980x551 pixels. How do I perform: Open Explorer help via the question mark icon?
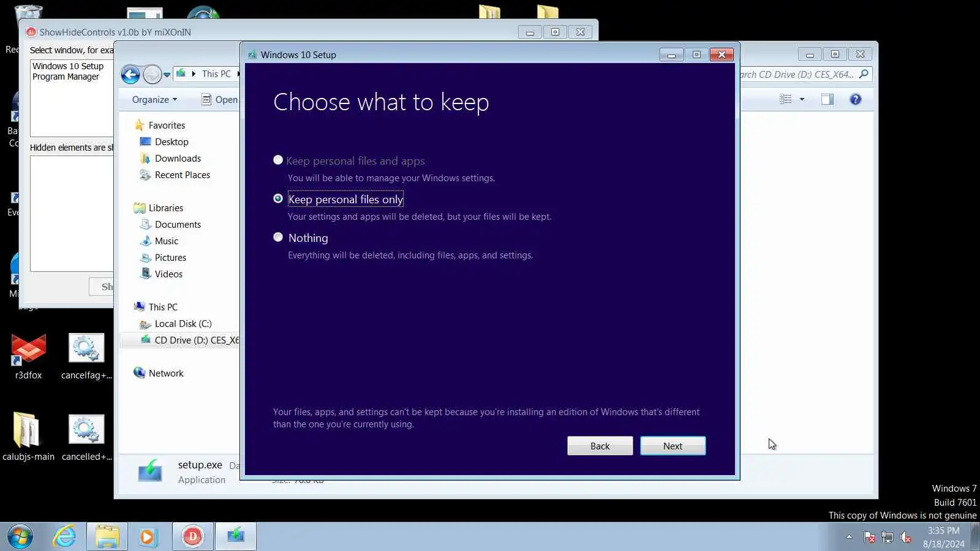pos(856,99)
